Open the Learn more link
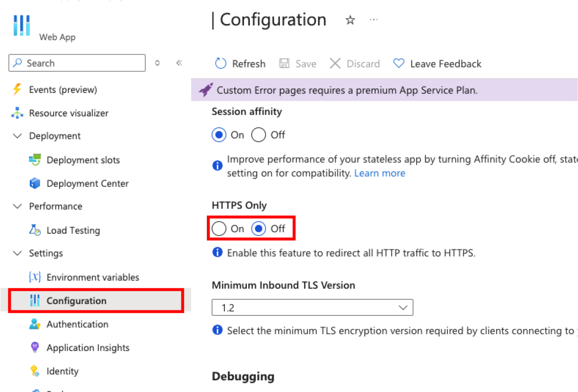Screen dimensions: 578x392 coord(379,173)
